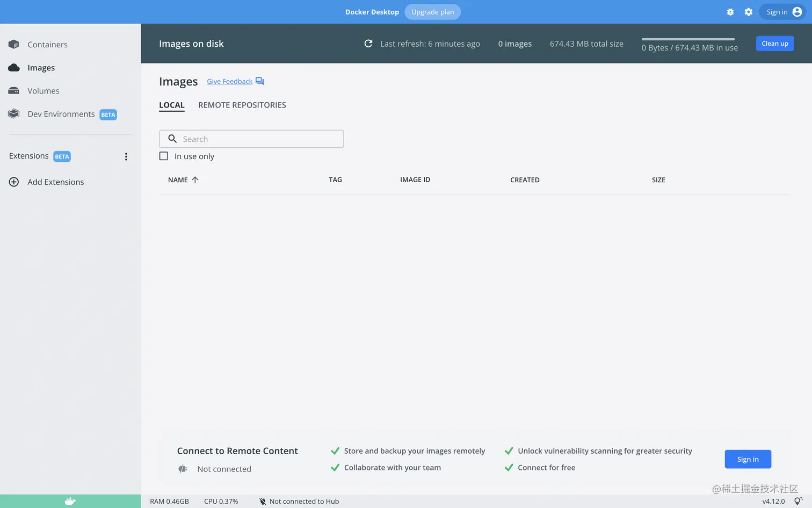The image size is (812, 508).
Task: Click the v4.12.0 version label
Action: click(x=773, y=501)
